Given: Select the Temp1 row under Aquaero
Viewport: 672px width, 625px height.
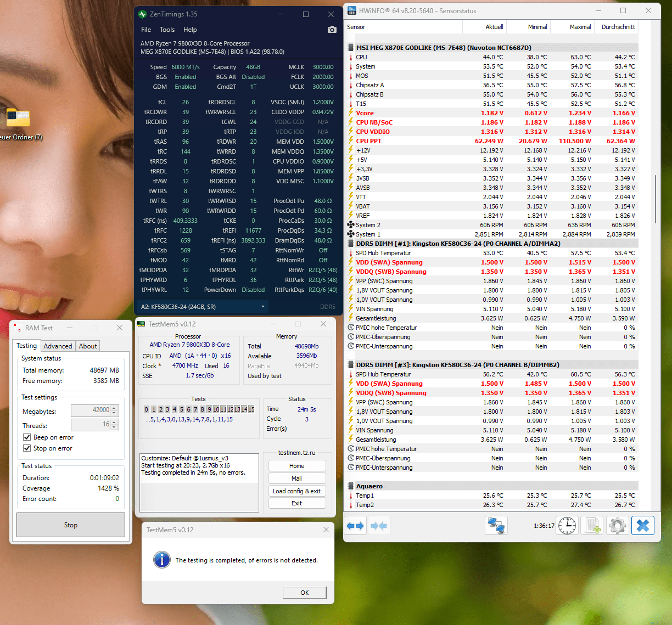Looking at the screenshot, I should (492, 496).
